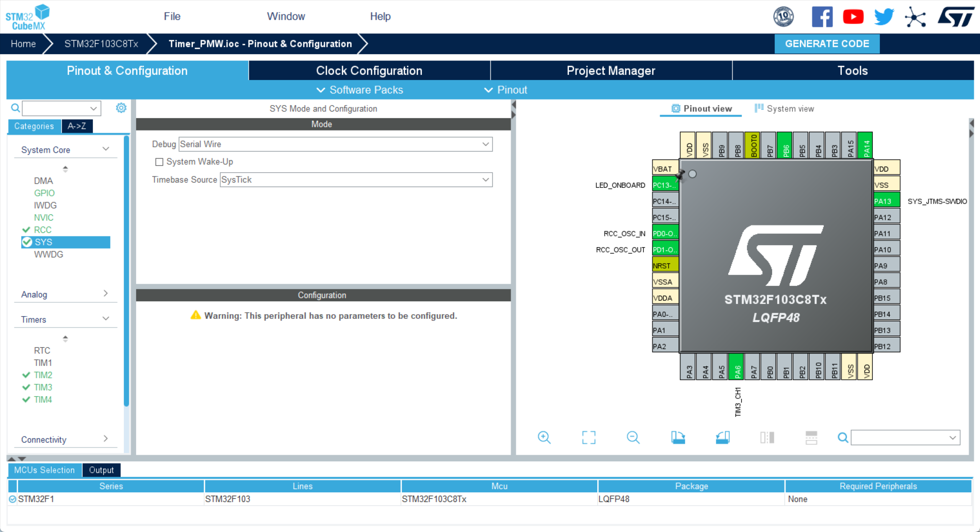Click the Package column header
Screen dimensions: 980x532
point(691,486)
